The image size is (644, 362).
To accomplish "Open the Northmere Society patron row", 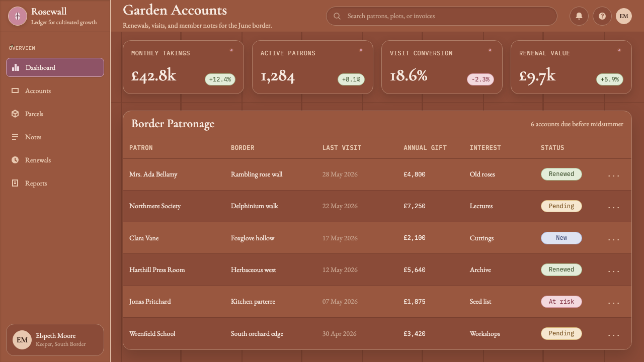I will pyautogui.click(x=377, y=206).
